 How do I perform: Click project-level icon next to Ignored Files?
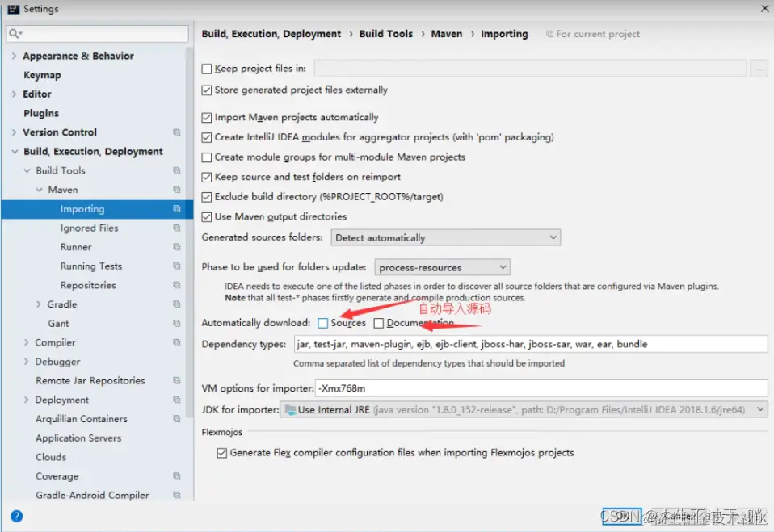tap(177, 228)
